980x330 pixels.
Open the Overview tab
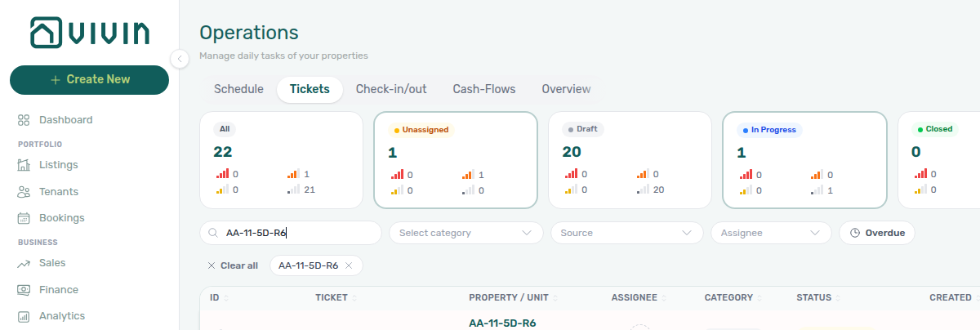[566, 89]
